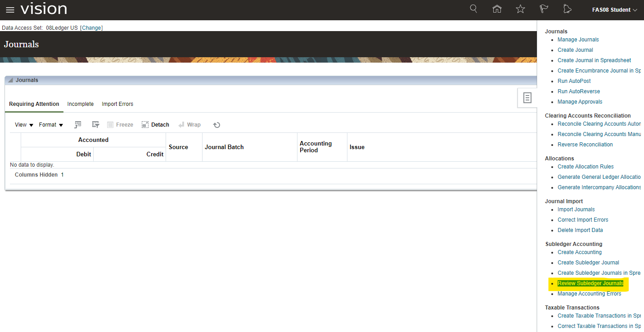Click the Change data access set link

click(91, 28)
